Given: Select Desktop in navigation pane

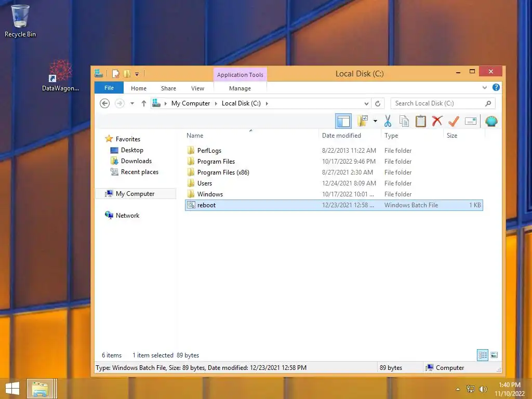Looking at the screenshot, I should click(132, 150).
